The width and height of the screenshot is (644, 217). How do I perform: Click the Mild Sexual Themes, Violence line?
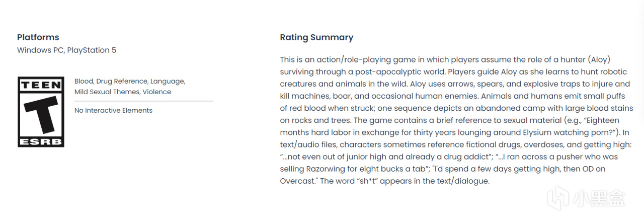(123, 92)
